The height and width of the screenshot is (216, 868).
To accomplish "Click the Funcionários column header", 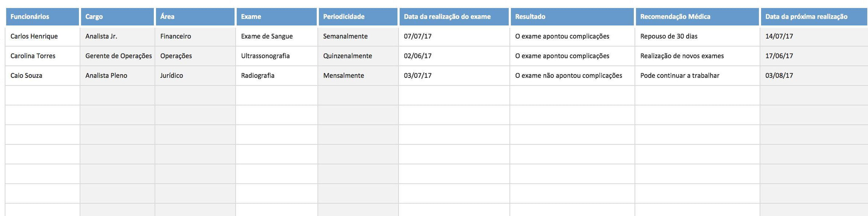I will (42, 17).
